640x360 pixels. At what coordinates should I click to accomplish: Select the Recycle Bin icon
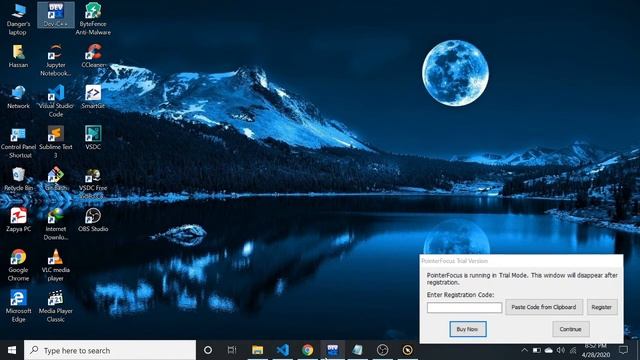(x=18, y=179)
